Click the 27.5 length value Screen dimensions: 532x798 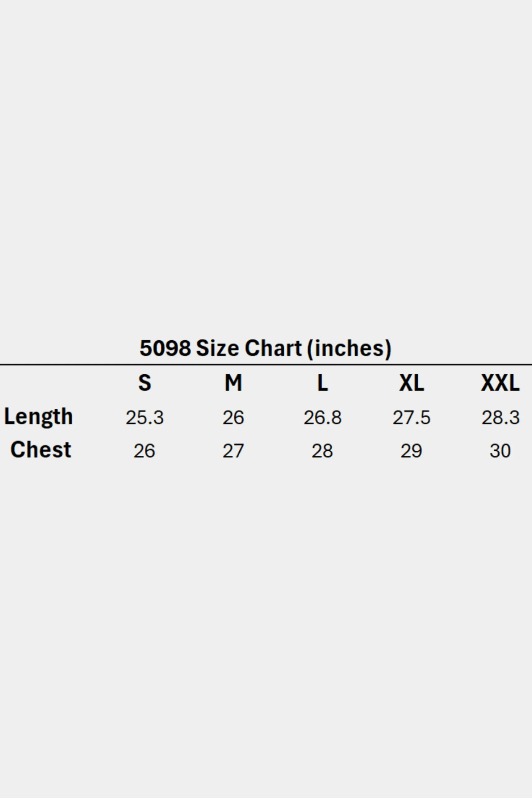pos(412,417)
